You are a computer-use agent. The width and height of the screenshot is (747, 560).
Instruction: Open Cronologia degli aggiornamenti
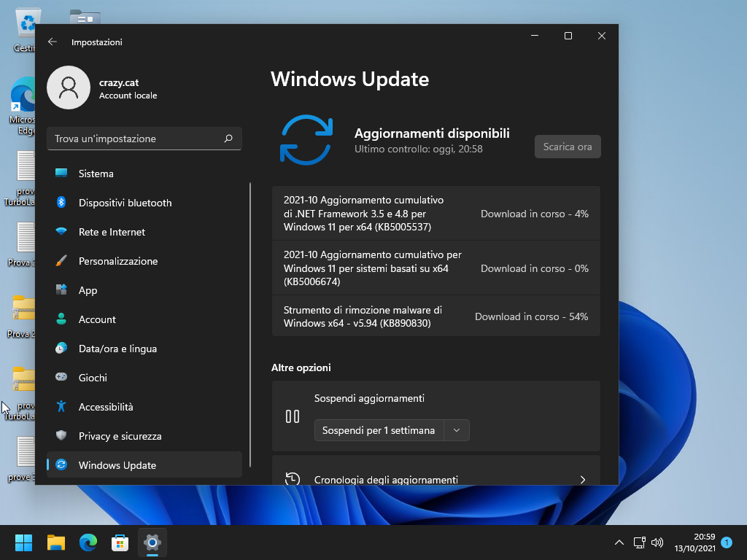[436, 470]
